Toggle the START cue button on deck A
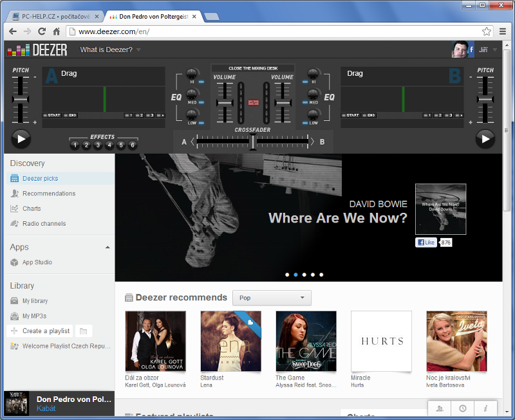The width and height of the screenshot is (515, 420). (x=53, y=115)
